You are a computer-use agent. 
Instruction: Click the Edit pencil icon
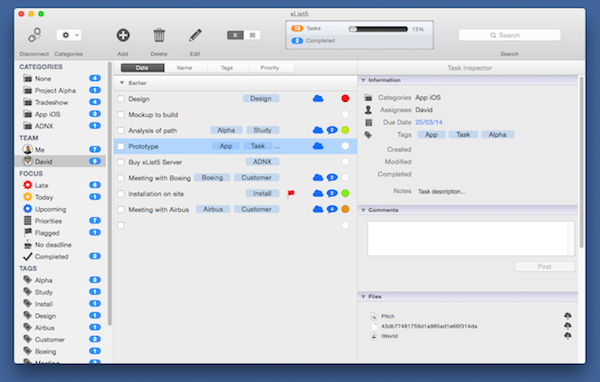tap(195, 35)
